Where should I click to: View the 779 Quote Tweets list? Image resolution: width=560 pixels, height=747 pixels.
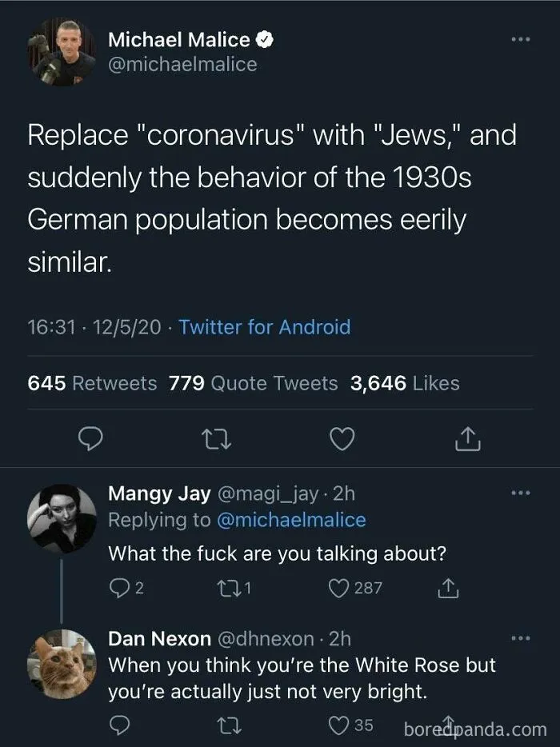253,383
